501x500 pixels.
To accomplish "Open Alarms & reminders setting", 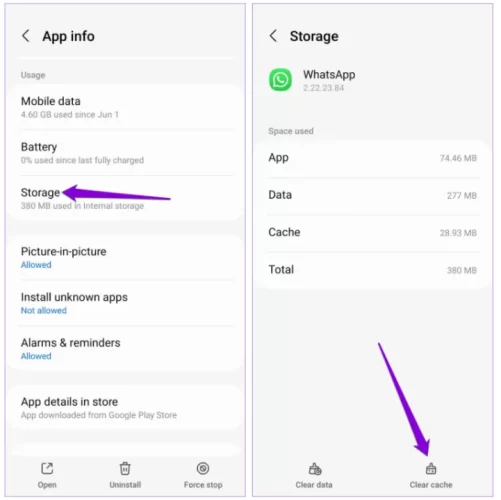I will coord(125,349).
